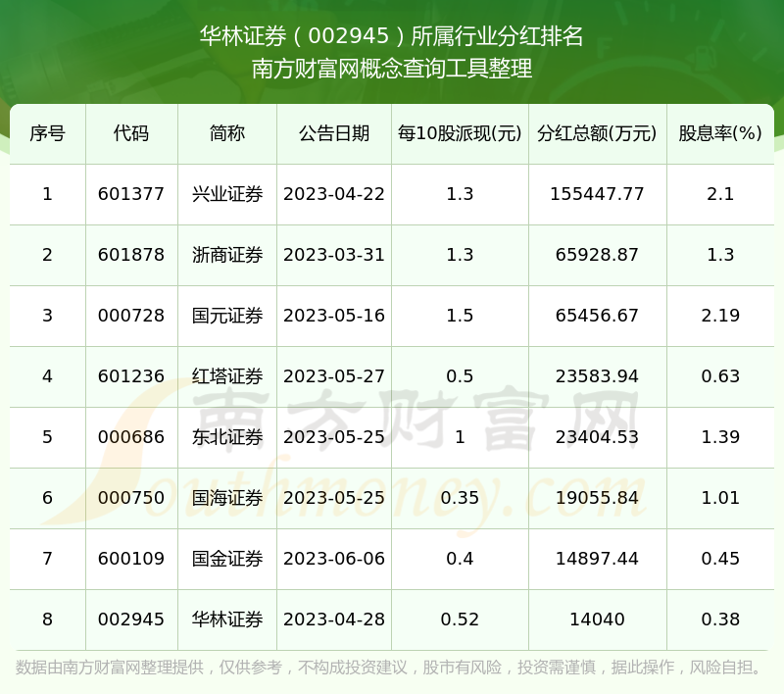Click the 华林证券(002945) title heading
Screen dimensions: 784x694
(x=392, y=37)
